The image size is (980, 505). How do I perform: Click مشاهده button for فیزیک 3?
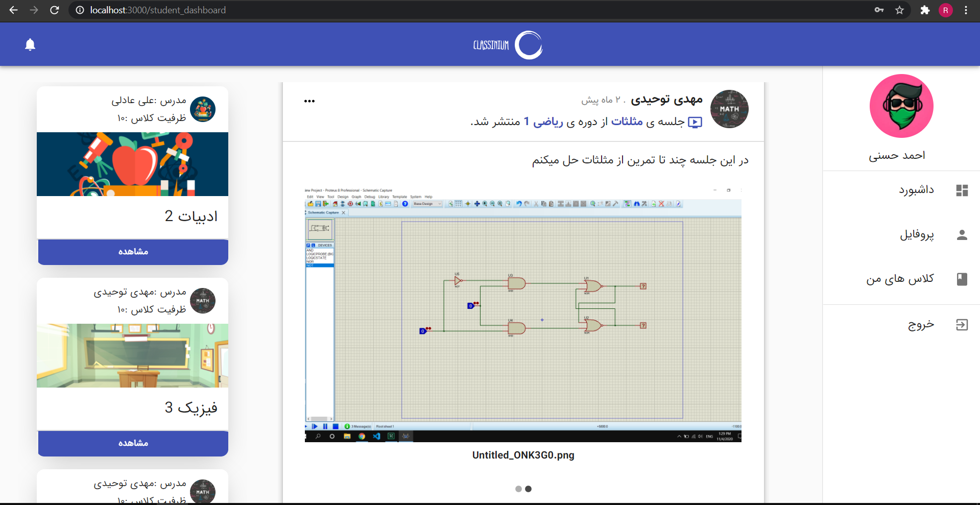tap(133, 443)
